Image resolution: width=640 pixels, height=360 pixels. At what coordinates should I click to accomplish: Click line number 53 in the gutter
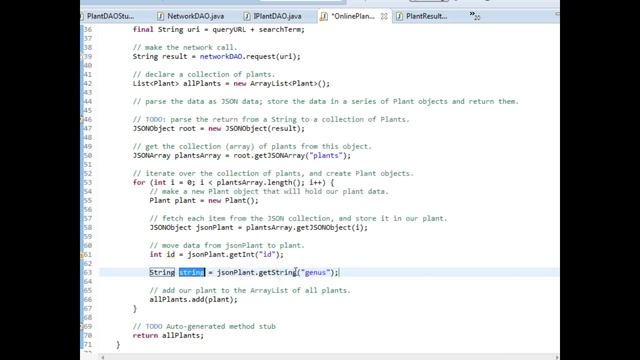pyautogui.click(x=87, y=182)
